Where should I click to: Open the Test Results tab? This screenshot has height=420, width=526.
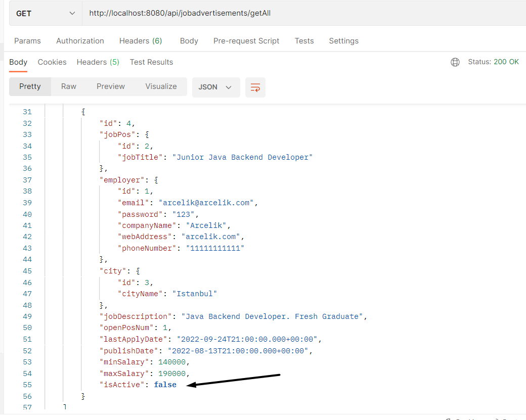151,62
